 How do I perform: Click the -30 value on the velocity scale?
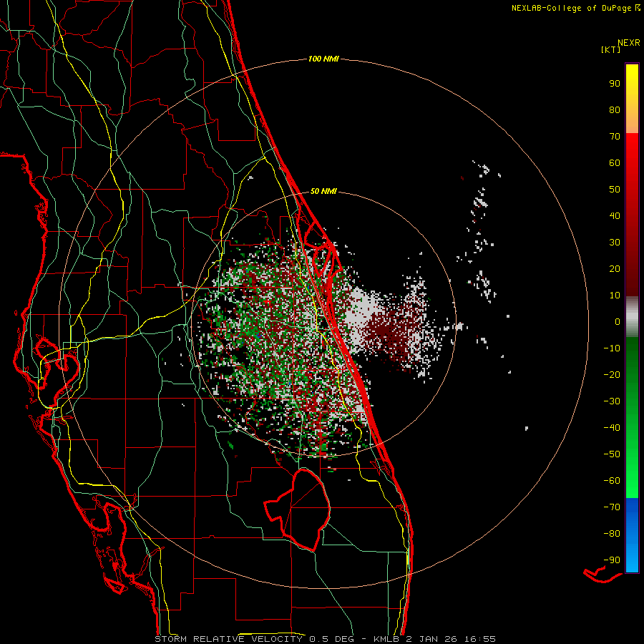coord(612,401)
